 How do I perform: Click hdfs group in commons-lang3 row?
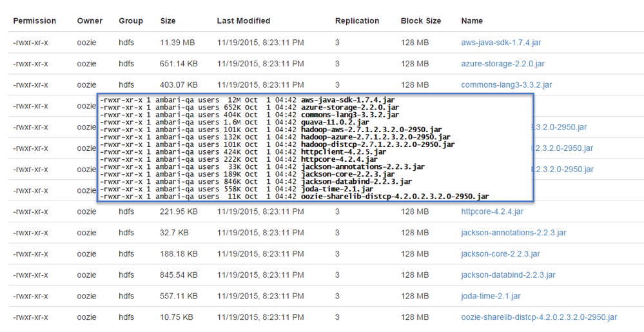pos(126,85)
